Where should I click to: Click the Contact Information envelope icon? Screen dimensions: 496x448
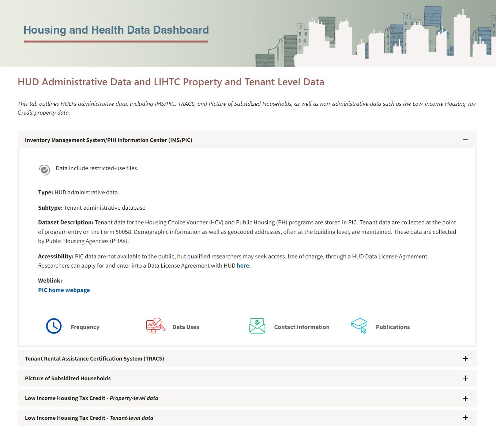pos(257,326)
